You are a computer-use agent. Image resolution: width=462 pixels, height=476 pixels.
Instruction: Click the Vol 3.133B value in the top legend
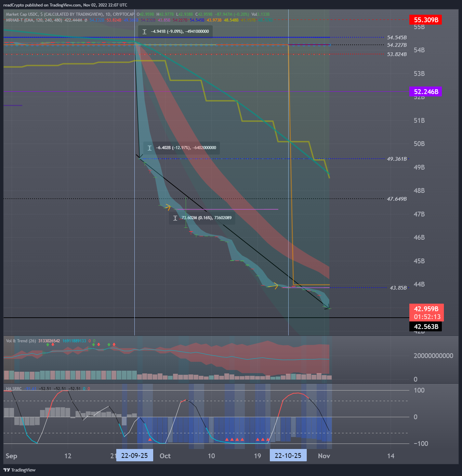tap(261, 14)
